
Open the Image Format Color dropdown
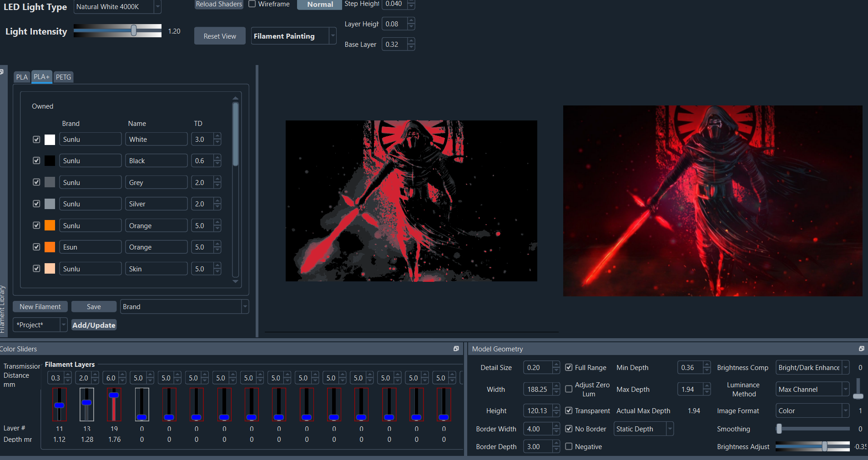tap(812, 410)
